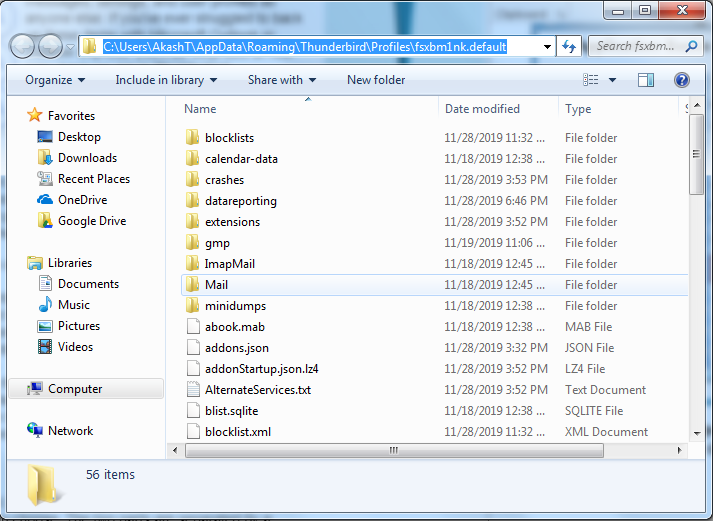Open the address bar history dropdown
Viewport: 713px width, 521px height.
pos(547,46)
